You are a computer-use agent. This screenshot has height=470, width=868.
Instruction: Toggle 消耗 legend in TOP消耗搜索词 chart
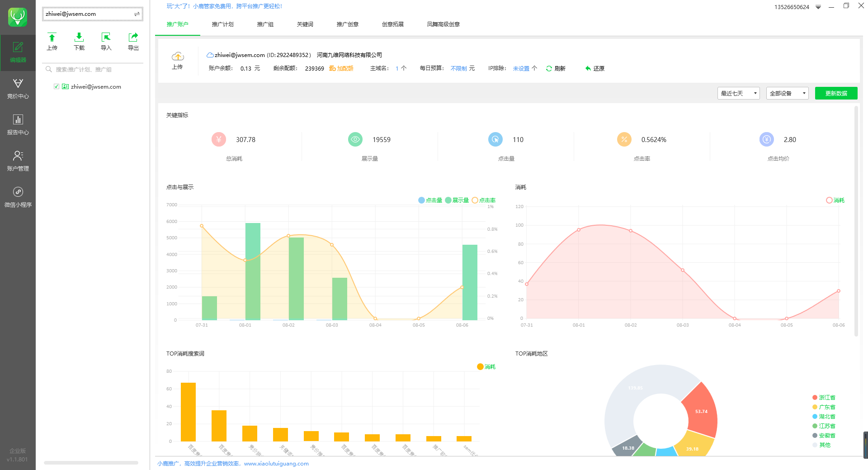tap(486, 366)
